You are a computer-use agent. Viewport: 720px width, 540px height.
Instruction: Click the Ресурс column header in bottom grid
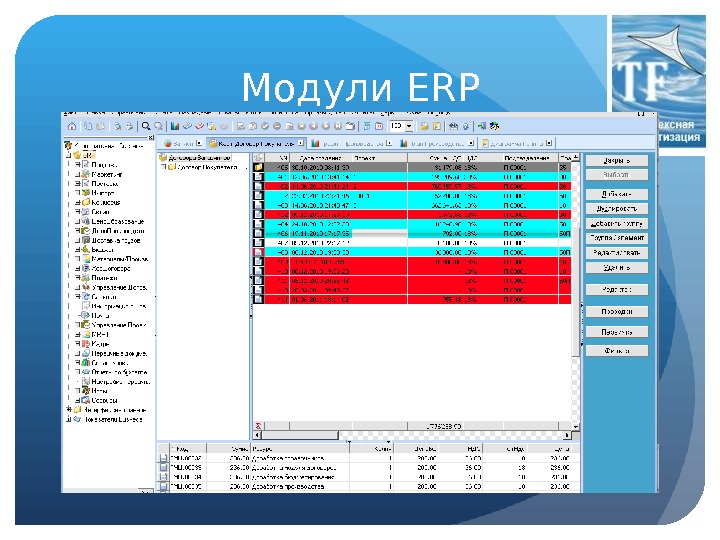click(x=299, y=449)
